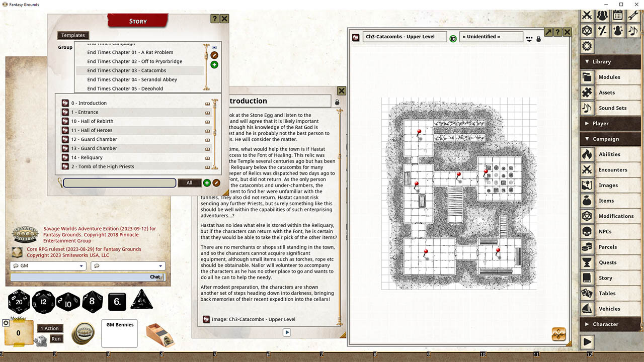This screenshot has width=644, height=362.
Task: Click the All filter button
Action: click(190, 183)
